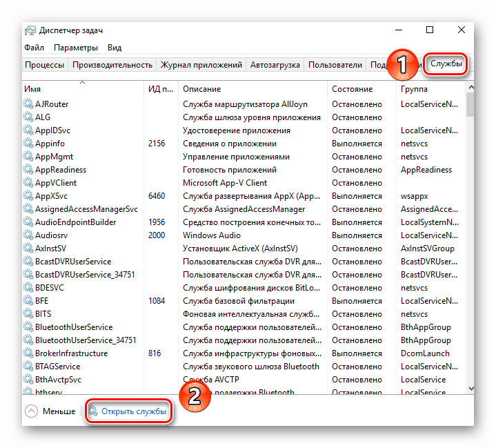Screen dimensions: 496x448
Task: Click the gear icon beside ALG service
Action: tap(28, 117)
